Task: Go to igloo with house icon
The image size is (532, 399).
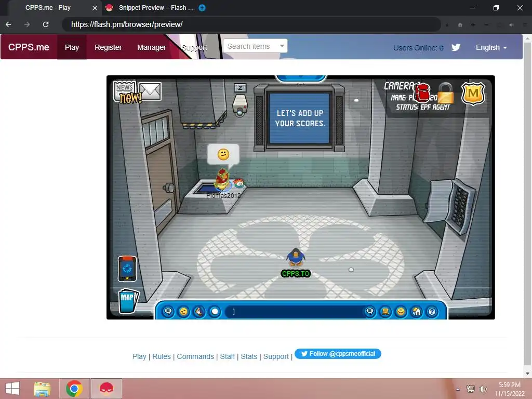Action: 417,312
